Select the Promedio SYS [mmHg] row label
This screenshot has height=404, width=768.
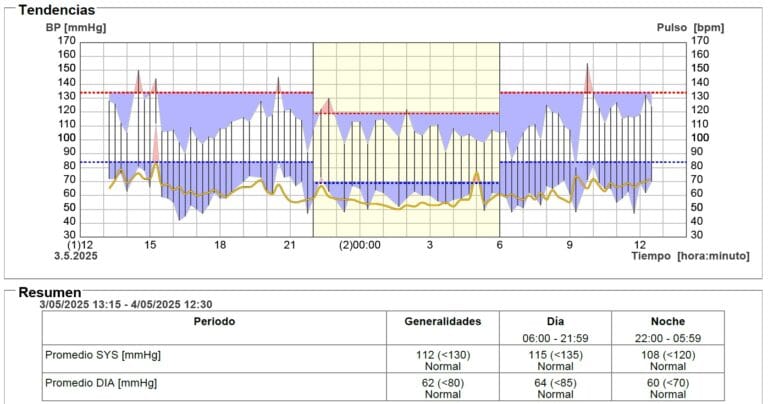pyautogui.click(x=102, y=355)
